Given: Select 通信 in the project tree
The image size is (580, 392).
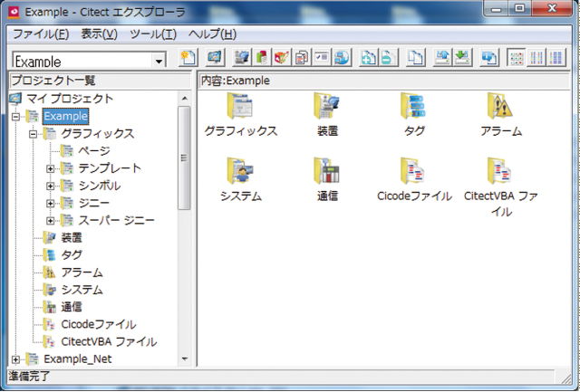Looking at the screenshot, I should (x=72, y=307).
